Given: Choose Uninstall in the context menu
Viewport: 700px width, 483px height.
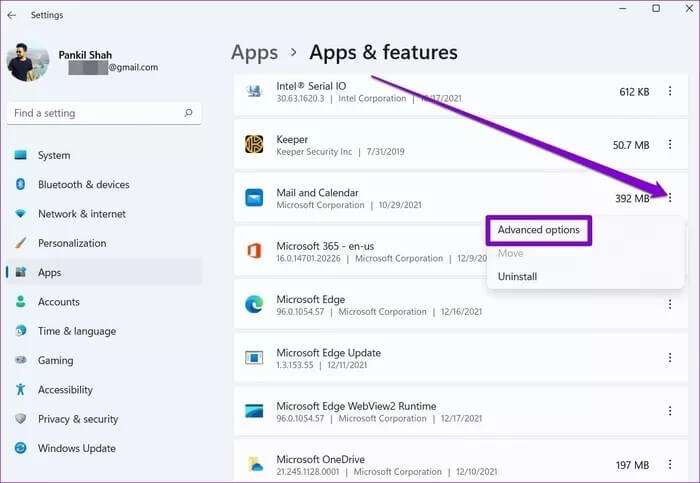Looking at the screenshot, I should click(517, 277).
